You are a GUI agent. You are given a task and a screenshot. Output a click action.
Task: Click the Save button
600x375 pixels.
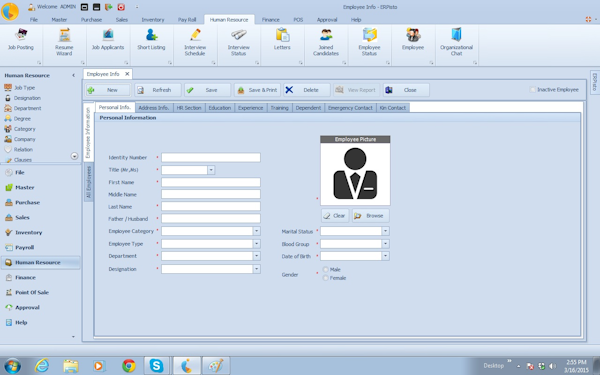click(207, 90)
